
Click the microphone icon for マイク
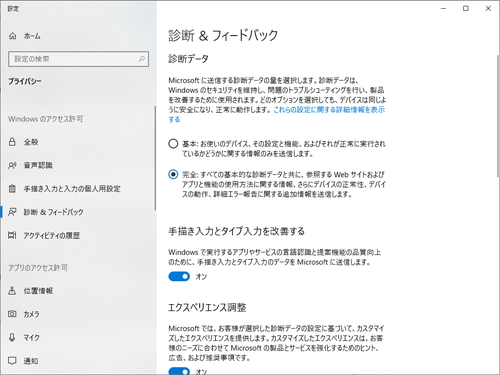coord(12,337)
